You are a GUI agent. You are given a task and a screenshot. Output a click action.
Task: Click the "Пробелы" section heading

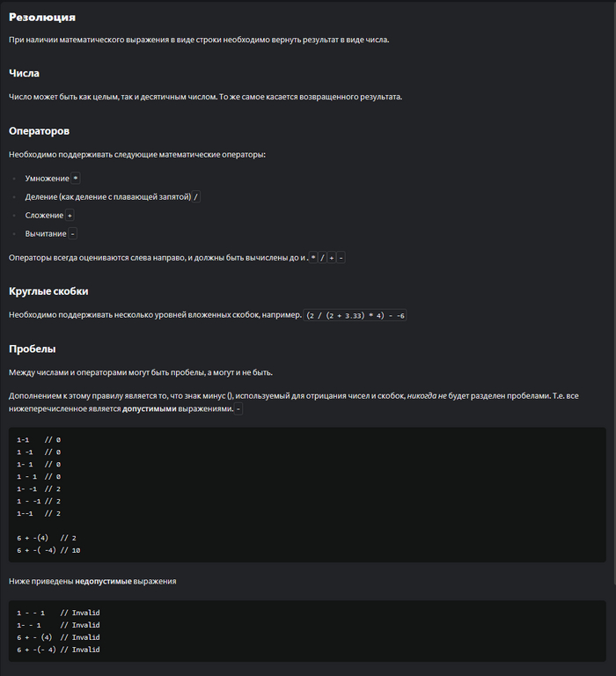[33, 349]
